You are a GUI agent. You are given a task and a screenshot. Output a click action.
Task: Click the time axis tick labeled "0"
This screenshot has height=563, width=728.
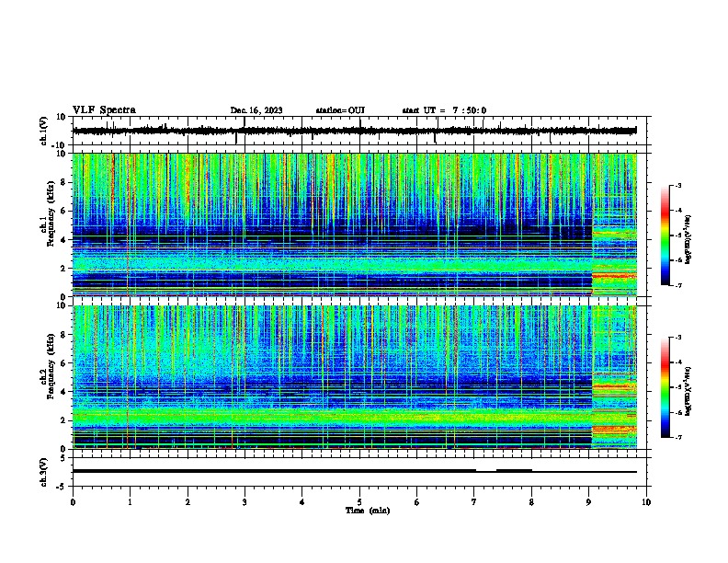[73, 502]
